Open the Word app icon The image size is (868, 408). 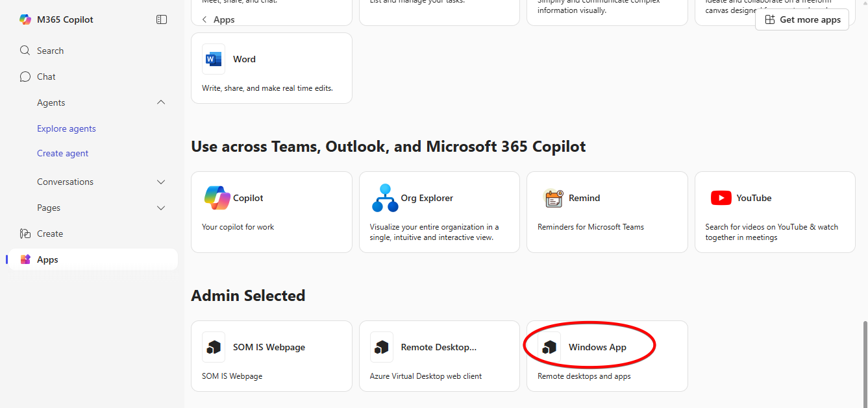coord(214,59)
